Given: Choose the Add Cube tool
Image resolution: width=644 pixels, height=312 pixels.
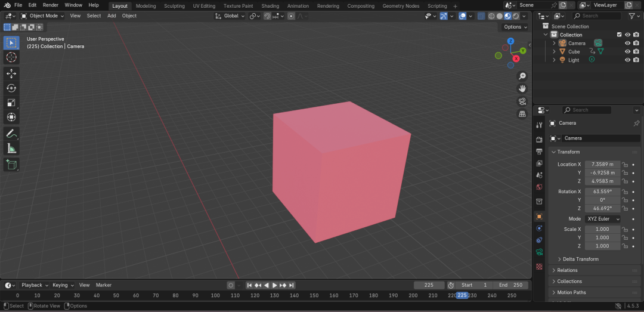Looking at the screenshot, I should (x=11, y=165).
